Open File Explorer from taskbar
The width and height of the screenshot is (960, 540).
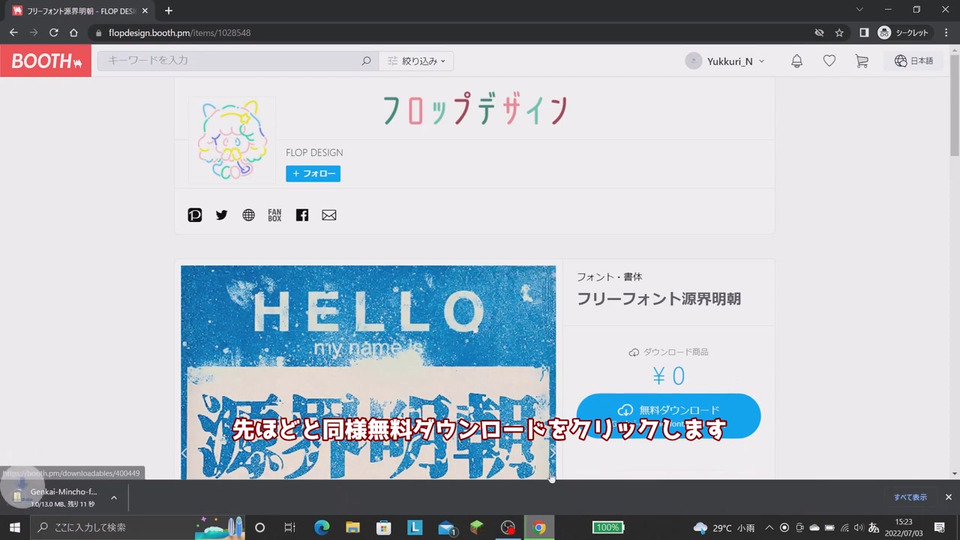(353, 527)
